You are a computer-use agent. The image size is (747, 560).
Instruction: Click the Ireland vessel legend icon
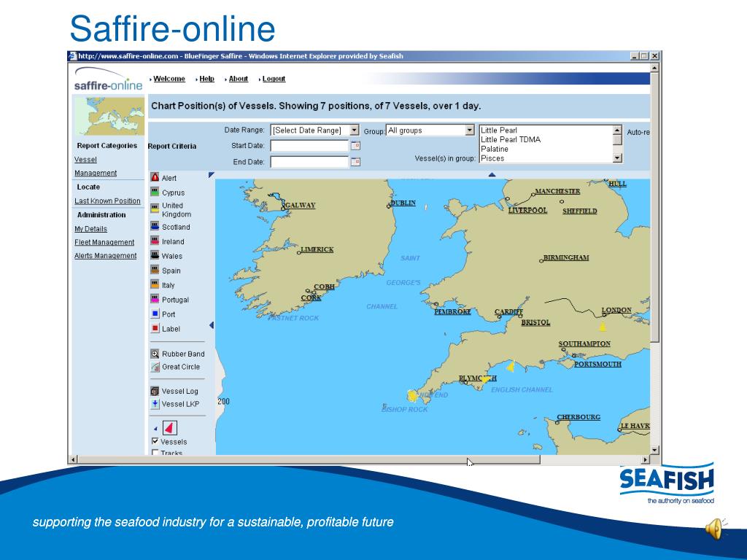click(155, 241)
